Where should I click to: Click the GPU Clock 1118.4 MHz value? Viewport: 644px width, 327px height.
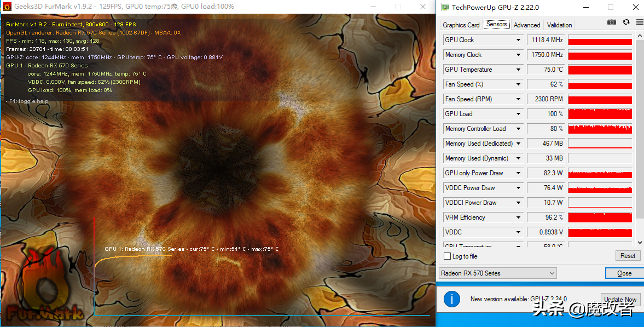(546, 40)
